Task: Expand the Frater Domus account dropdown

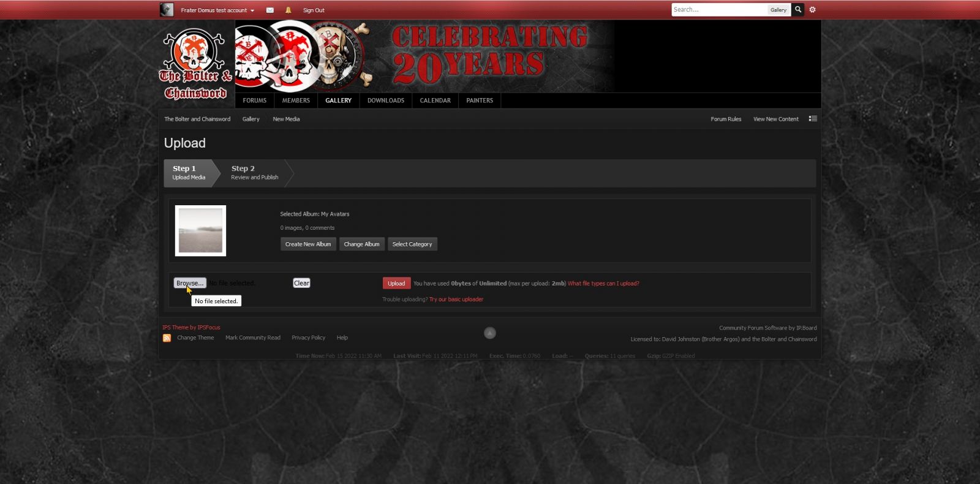Action: (217, 10)
